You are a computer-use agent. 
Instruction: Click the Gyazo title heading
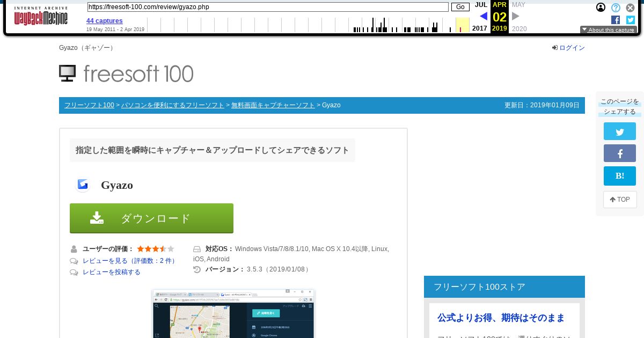[117, 185]
